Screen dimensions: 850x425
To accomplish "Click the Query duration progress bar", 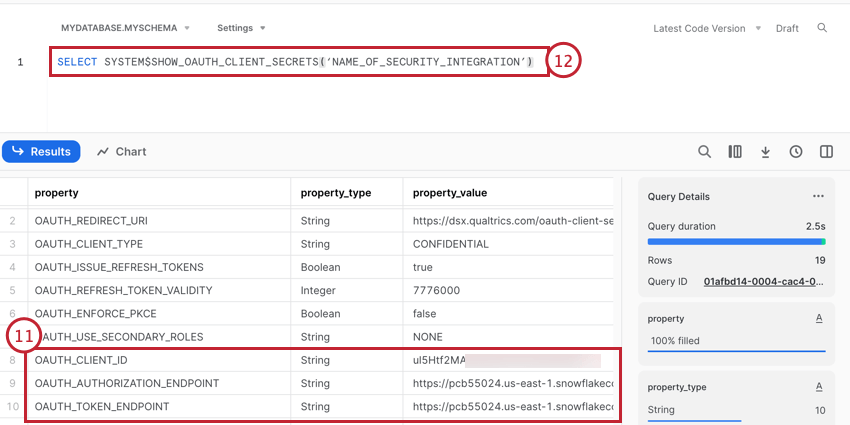I will point(736,241).
